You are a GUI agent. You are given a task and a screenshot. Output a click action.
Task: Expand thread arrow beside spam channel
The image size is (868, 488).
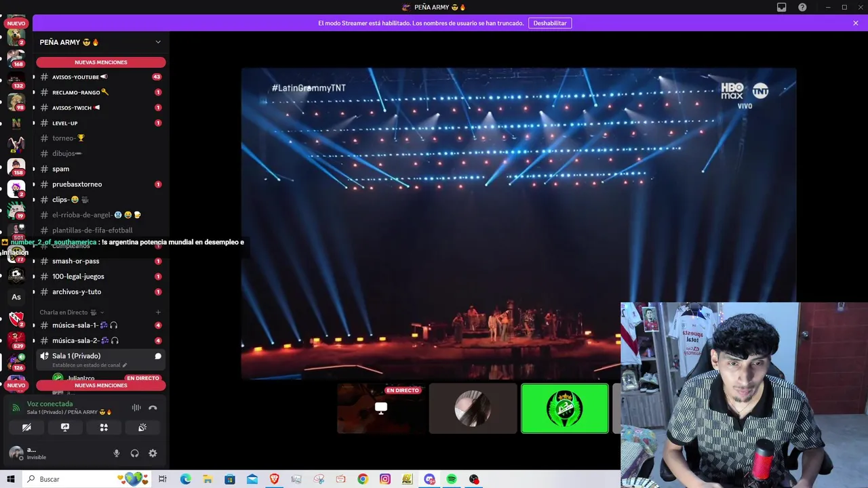click(x=34, y=169)
